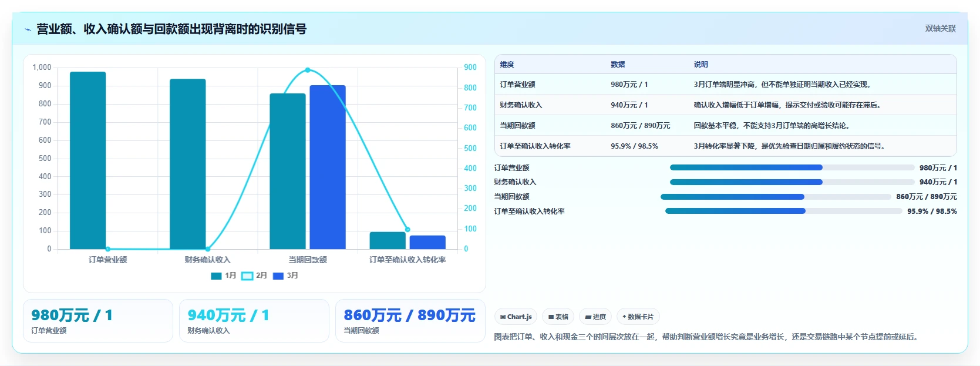This screenshot has height=366, width=980.
Task: Click the note starting 确认收入增幅低于订单增幅
Action: [789, 105]
